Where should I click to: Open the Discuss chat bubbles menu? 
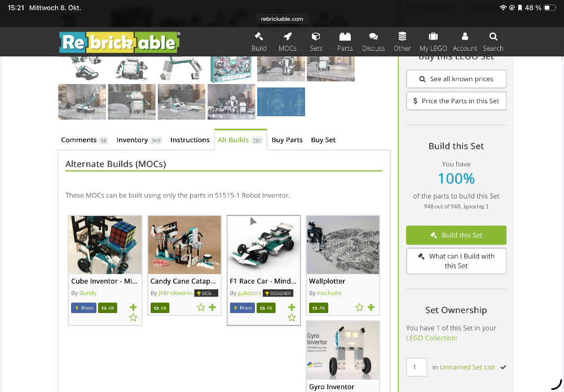click(373, 37)
